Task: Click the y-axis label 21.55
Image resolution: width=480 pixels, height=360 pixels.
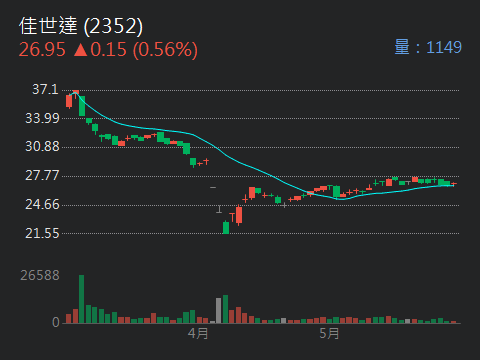Action: click(42, 233)
